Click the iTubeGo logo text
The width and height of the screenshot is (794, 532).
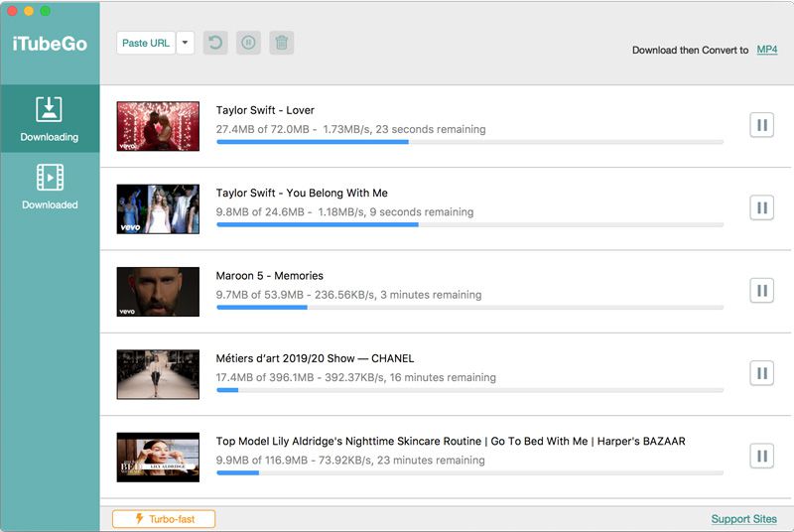[50, 44]
